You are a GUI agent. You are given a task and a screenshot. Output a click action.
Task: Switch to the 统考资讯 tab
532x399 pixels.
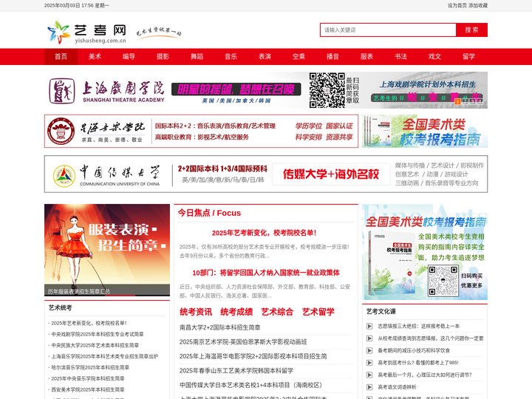196,312
